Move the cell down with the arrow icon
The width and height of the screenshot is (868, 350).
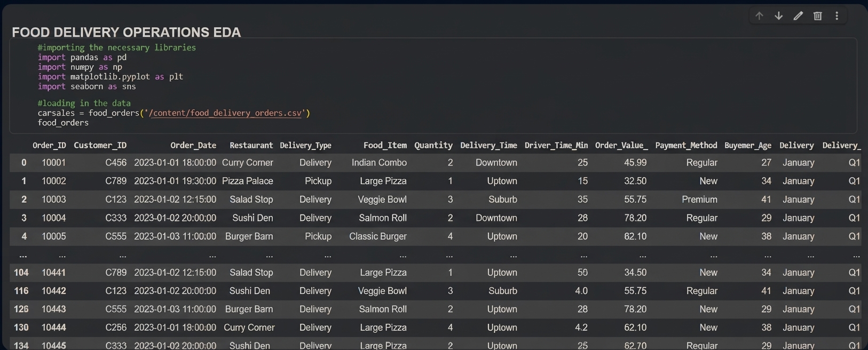(779, 16)
